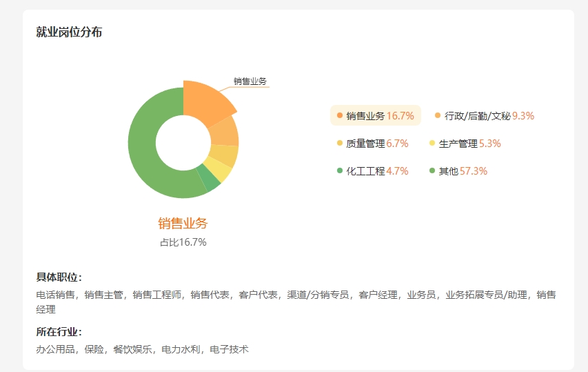The image size is (588, 372).
Task: Click the small green 化工工程 slice
Action: (x=207, y=179)
